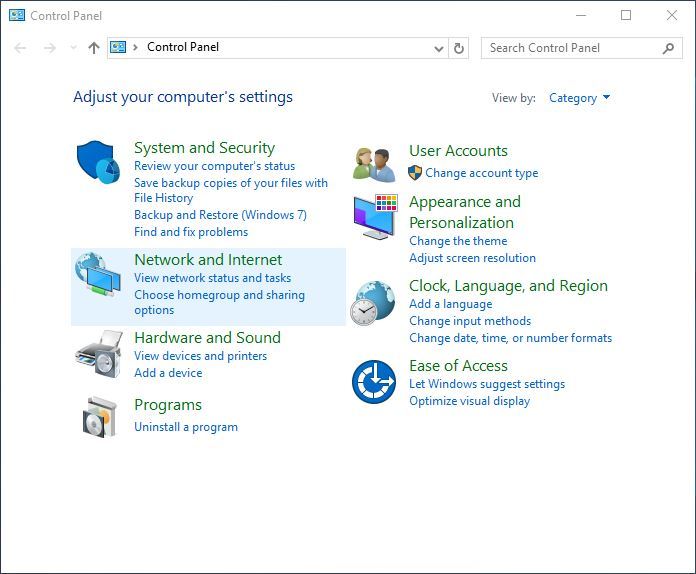Open Uninstall a program link
696x574 pixels.
(x=186, y=427)
